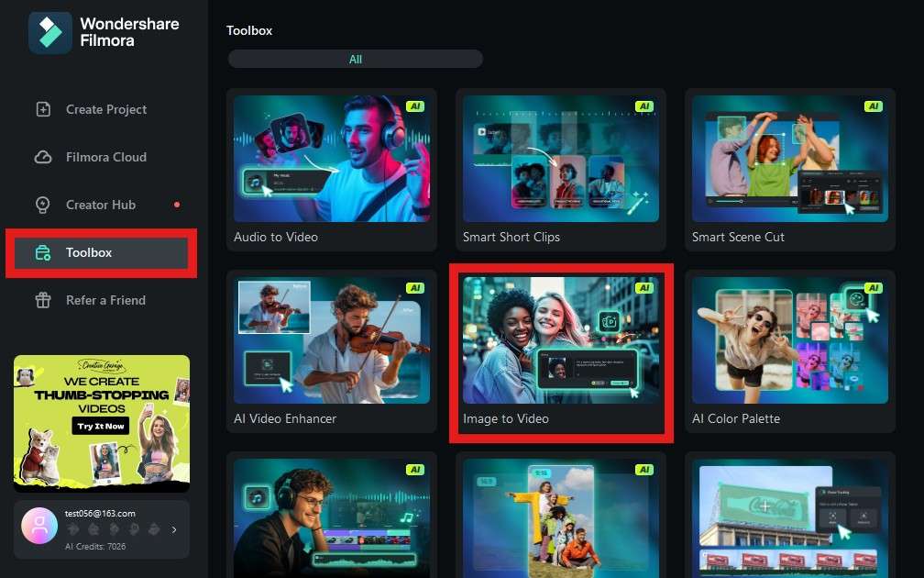Click AI badge on AI Color Palette card
This screenshot has width=924, height=578.
tap(874, 288)
